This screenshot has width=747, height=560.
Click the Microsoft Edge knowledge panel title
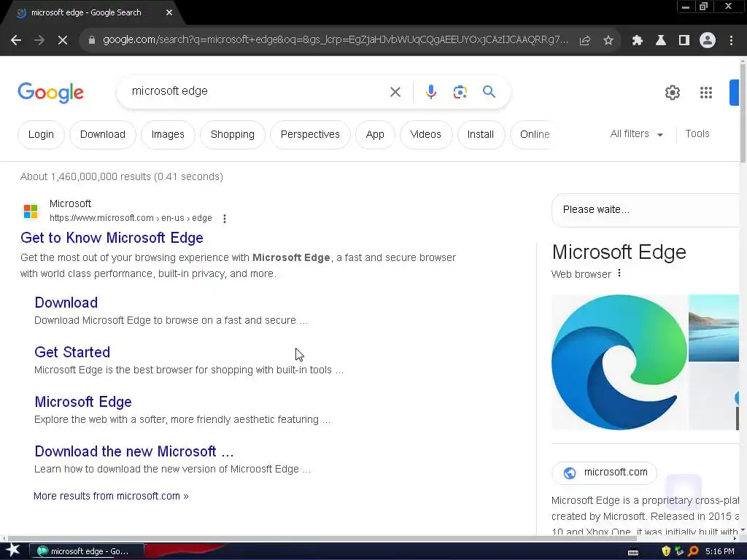pos(619,252)
